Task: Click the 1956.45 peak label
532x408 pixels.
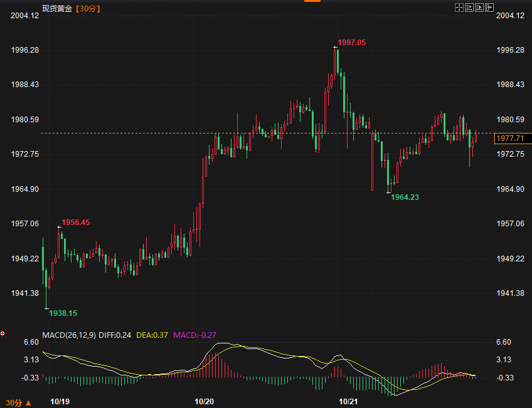Action: pos(76,222)
